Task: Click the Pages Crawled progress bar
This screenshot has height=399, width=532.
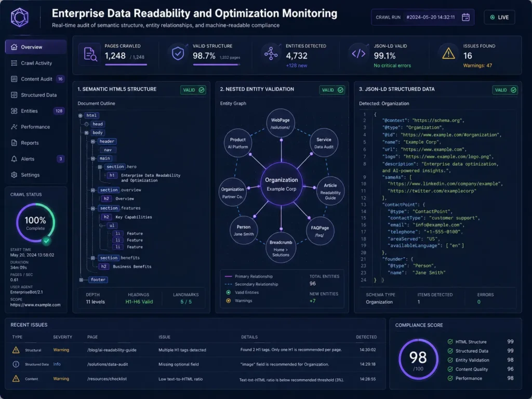Action: [126, 64]
